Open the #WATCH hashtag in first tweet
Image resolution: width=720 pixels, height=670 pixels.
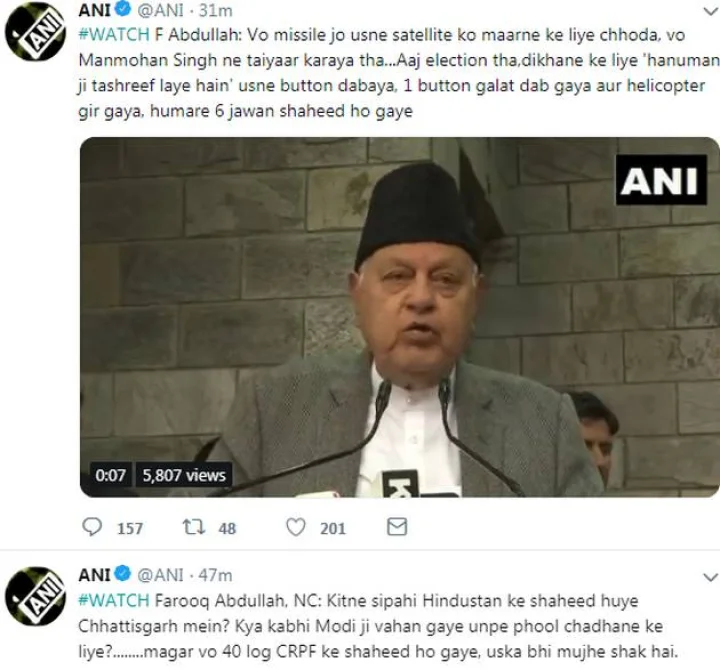[114, 35]
